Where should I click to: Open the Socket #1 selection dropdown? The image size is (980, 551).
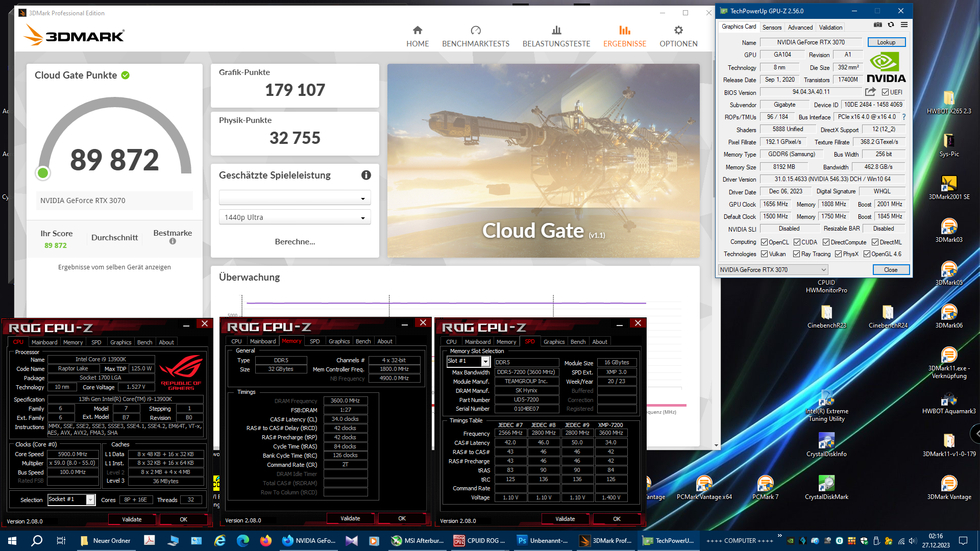pyautogui.click(x=71, y=499)
